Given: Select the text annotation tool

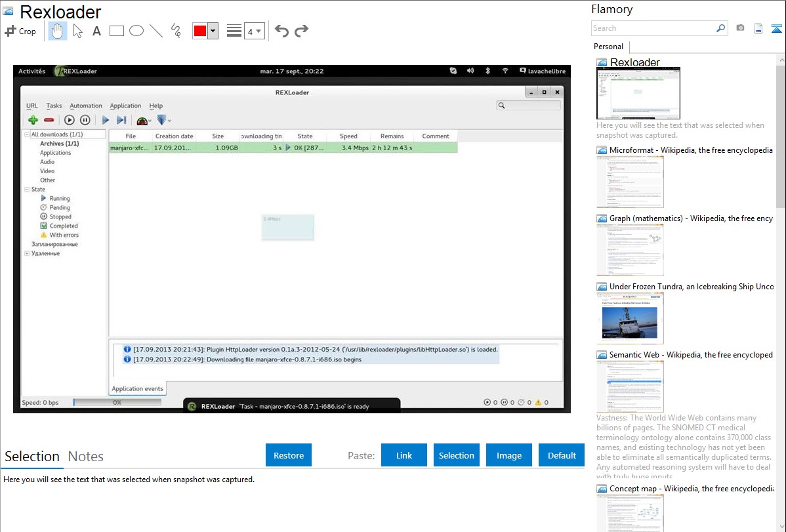Looking at the screenshot, I should [x=96, y=31].
